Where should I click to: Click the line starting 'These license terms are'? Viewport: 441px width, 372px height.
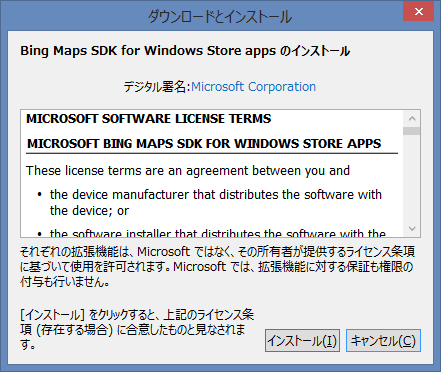(188, 171)
